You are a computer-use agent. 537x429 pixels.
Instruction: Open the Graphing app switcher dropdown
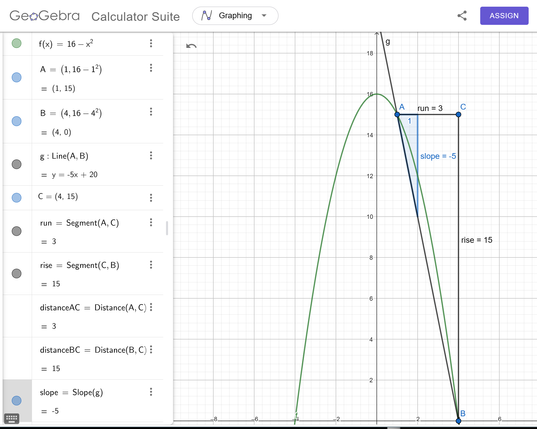click(x=235, y=16)
